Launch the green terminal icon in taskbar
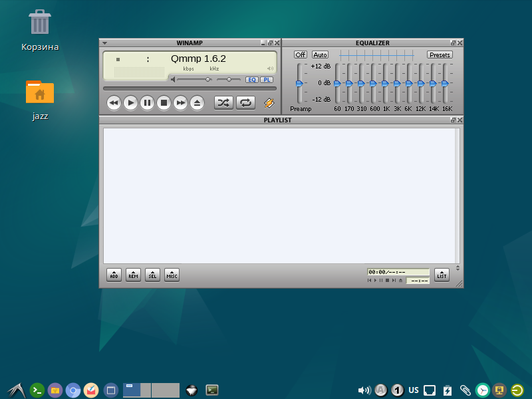This screenshot has width=532, height=399. 37,390
